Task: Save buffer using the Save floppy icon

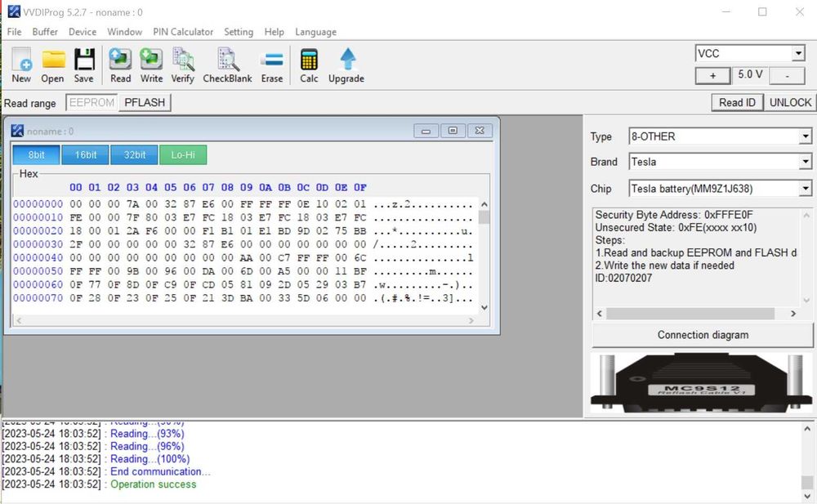Action: 84,65
